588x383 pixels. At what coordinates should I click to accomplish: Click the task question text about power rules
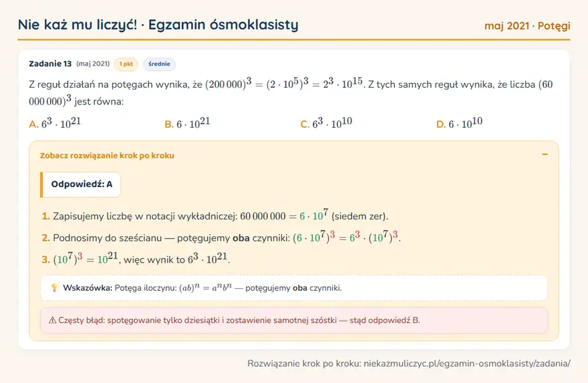pos(291,92)
